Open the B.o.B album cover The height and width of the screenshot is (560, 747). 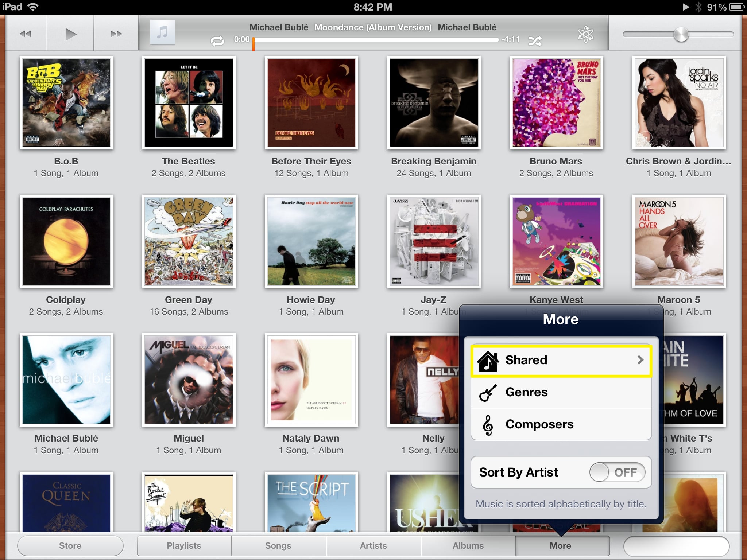click(66, 103)
